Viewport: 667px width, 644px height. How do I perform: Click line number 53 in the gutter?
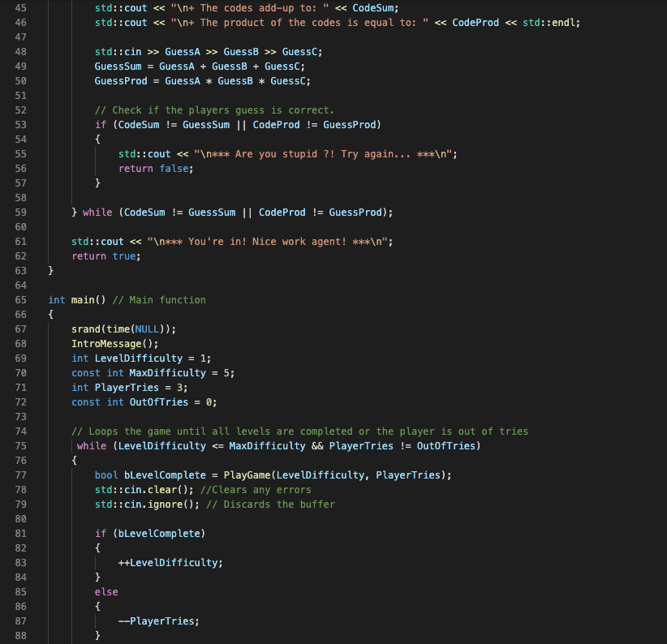point(20,125)
